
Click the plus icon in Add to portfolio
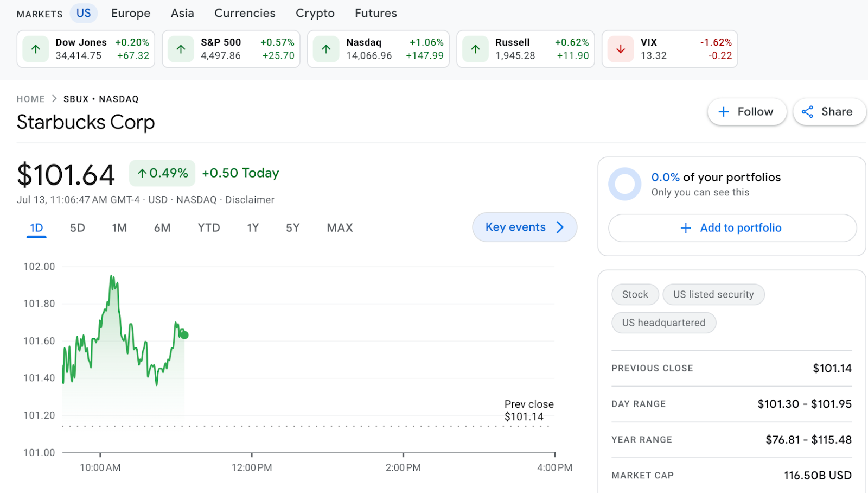pyautogui.click(x=686, y=228)
